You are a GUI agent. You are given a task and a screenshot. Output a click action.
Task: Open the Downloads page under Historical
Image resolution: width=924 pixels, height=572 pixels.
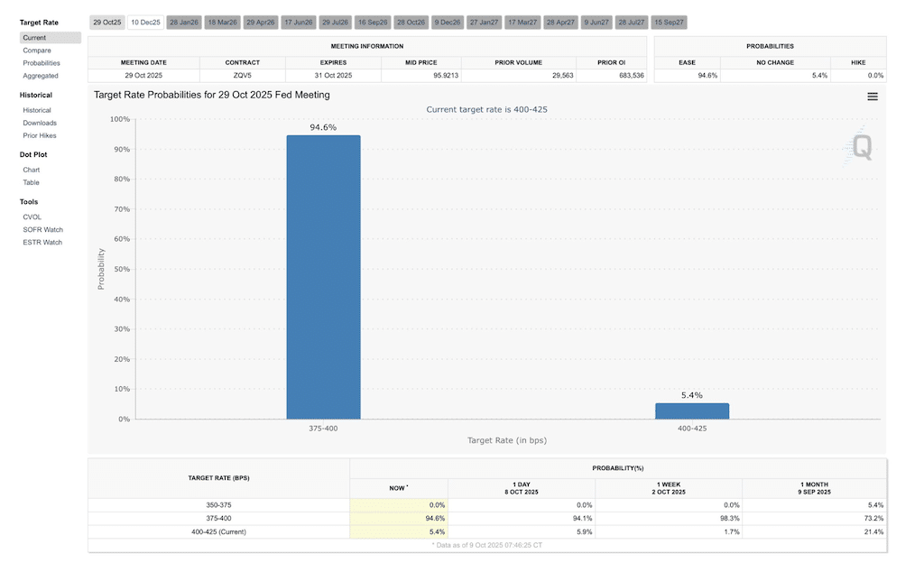[x=40, y=123]
